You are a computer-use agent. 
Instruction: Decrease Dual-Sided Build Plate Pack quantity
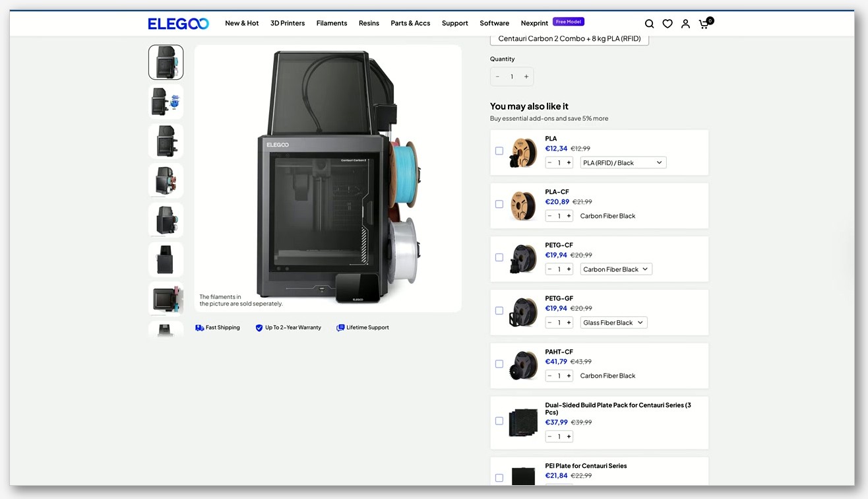coord(549,436)
